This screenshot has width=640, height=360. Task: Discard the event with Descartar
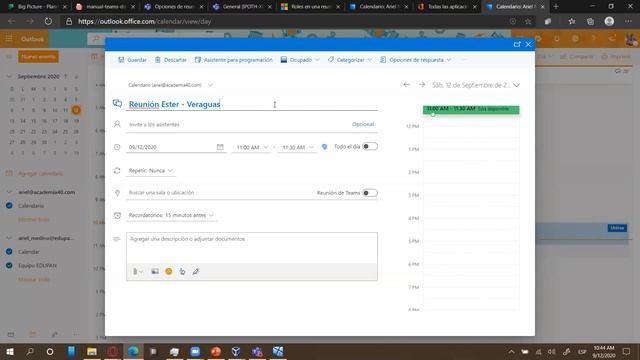[x=171, y=60]
